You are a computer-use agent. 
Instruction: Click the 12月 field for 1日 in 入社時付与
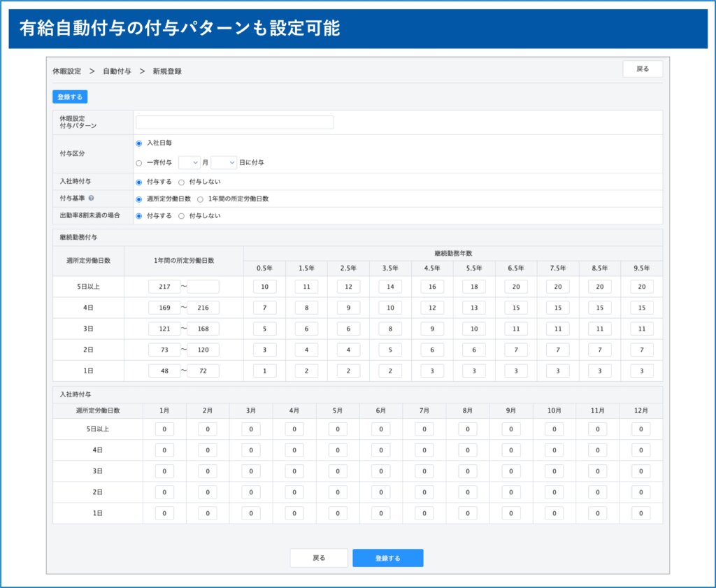(x=640, y=513)
